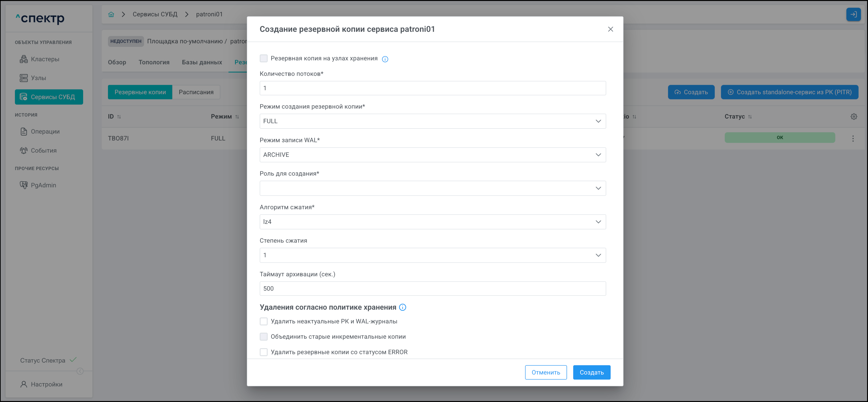Switch to the Расписания tab
The image size is (868, 402).
196,92
